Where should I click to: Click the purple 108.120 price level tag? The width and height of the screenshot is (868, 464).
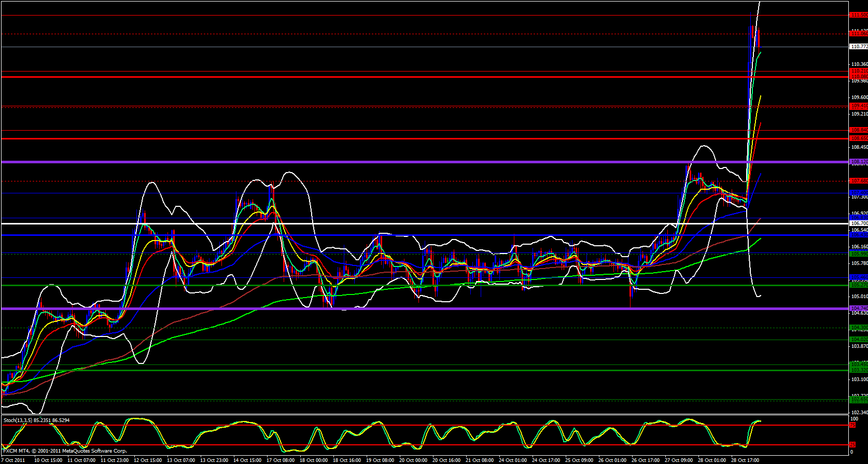click(858, 162)
